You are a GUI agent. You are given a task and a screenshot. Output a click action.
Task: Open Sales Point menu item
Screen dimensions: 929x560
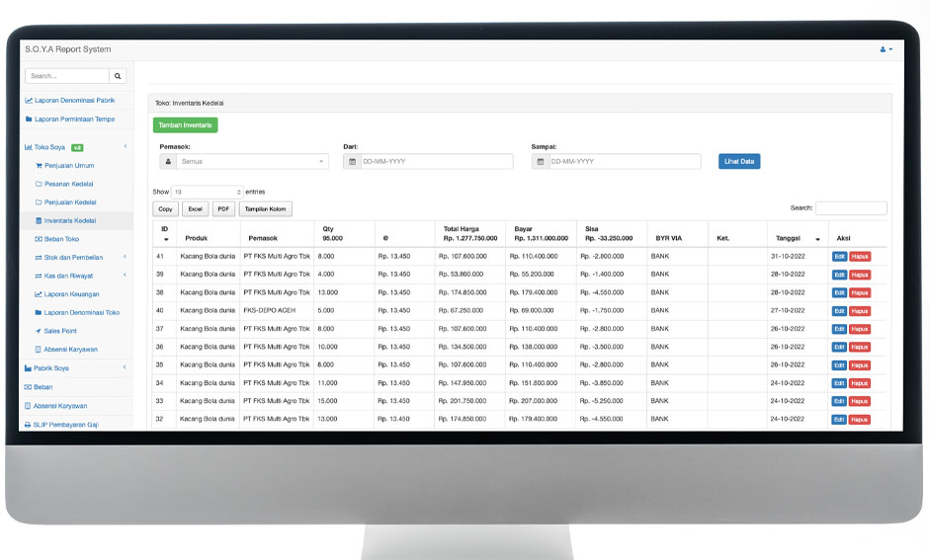pyautogui.click(x=60, y=331)
